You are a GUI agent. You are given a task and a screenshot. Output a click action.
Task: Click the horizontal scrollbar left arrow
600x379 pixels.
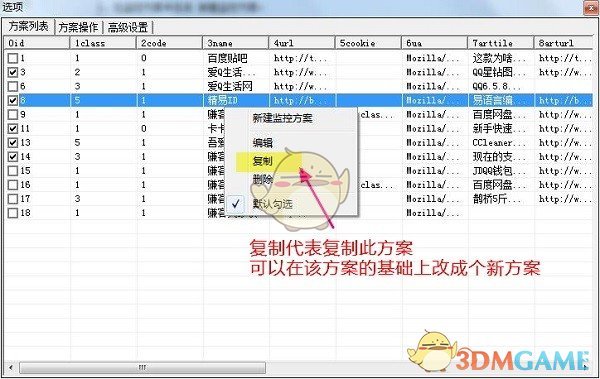(x=11, y=368)
